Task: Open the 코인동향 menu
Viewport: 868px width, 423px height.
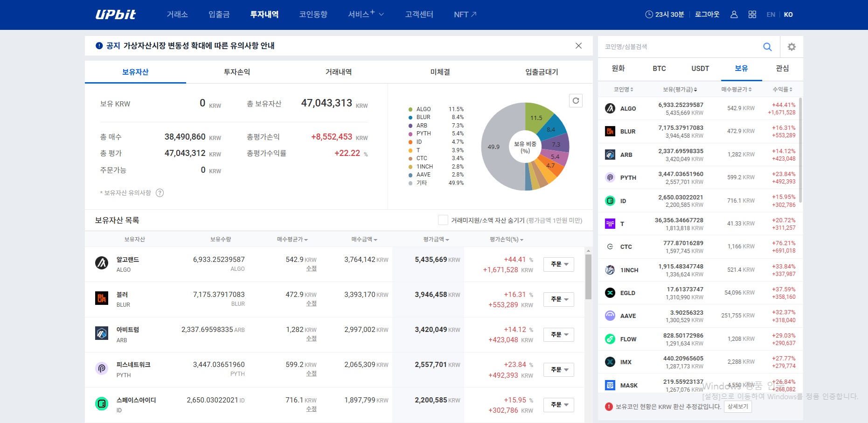Action: [x=313, y=14]
